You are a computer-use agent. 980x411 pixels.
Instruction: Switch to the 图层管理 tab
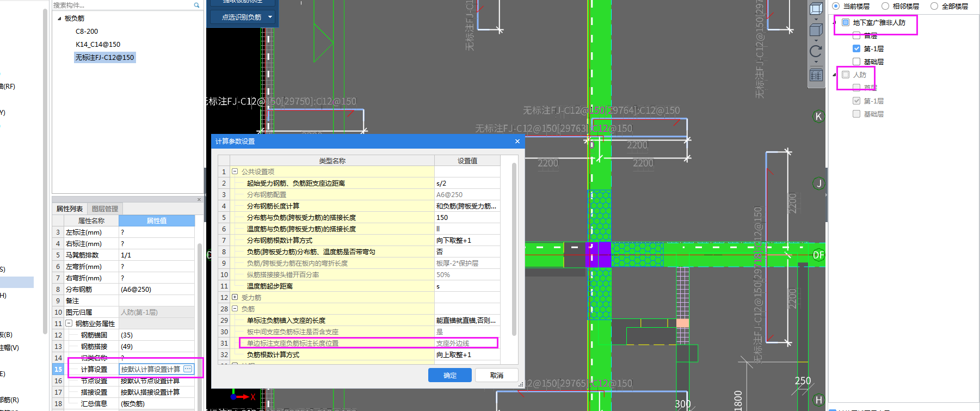click(x=105, y=208)
